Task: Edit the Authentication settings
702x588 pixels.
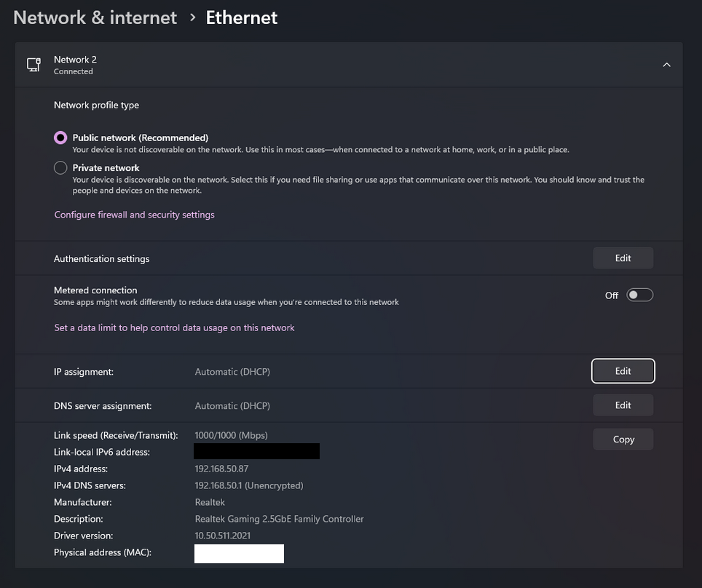Action: 623,258
